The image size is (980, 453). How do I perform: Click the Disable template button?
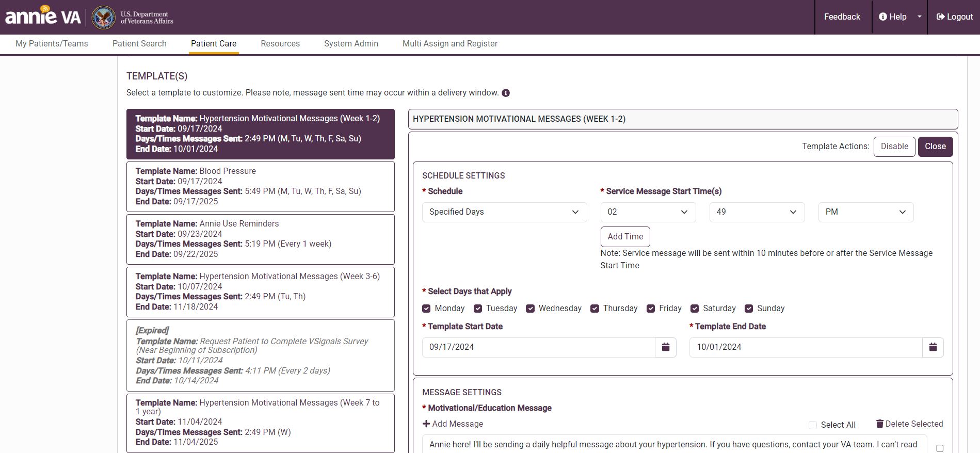pos(894,147)
